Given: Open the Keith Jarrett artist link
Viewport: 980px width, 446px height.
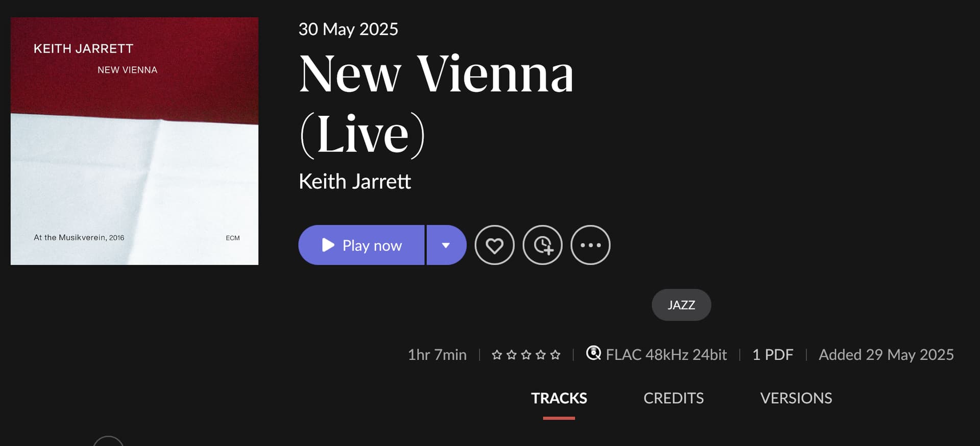Looking at the screenshot, I should pyautogui.click(x=355, y=182).
